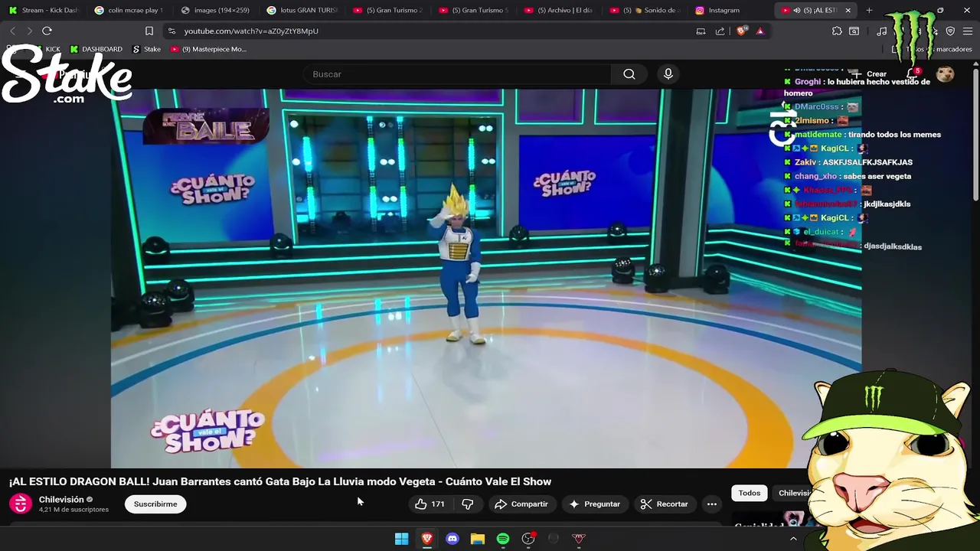Reload the current page
The width and height of the screenshot is (980, 551).
click(47, 31)
